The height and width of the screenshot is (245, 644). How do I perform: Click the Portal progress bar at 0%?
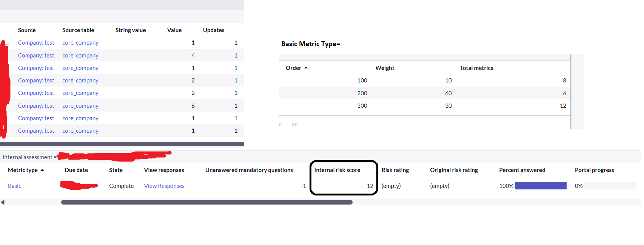point(610,186)
